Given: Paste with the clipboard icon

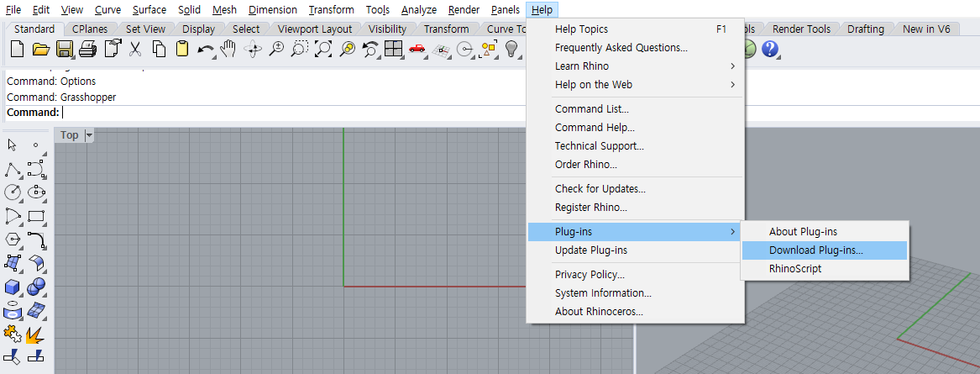Looking at the screenshot, I should tap(182, 49).
